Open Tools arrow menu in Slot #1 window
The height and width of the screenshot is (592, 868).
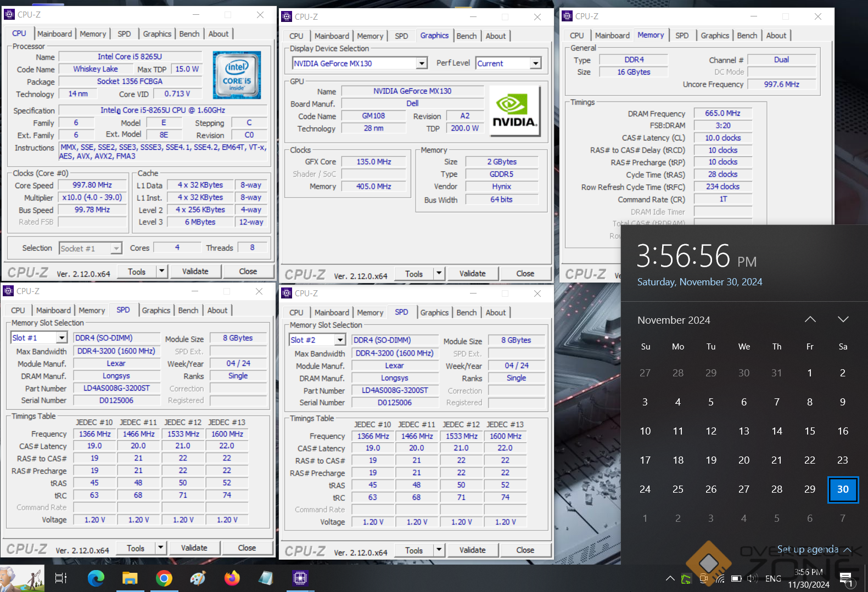click(x=161, y=548)
